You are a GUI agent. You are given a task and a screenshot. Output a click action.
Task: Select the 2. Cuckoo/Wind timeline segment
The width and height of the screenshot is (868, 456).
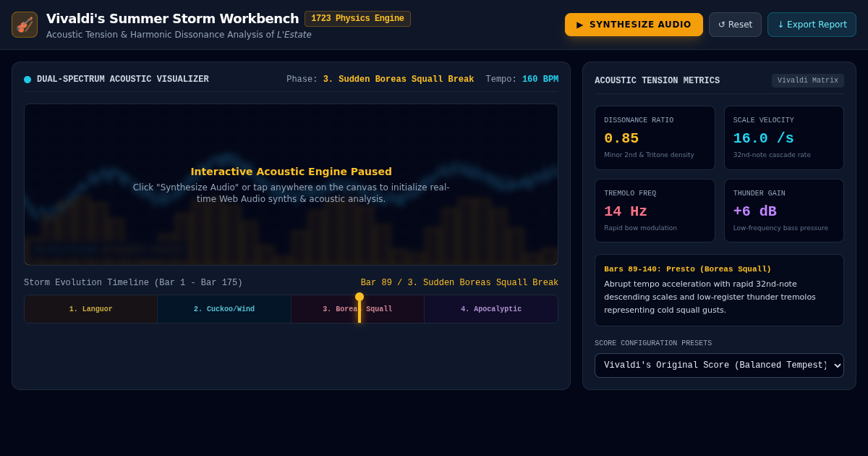(224, 309)
